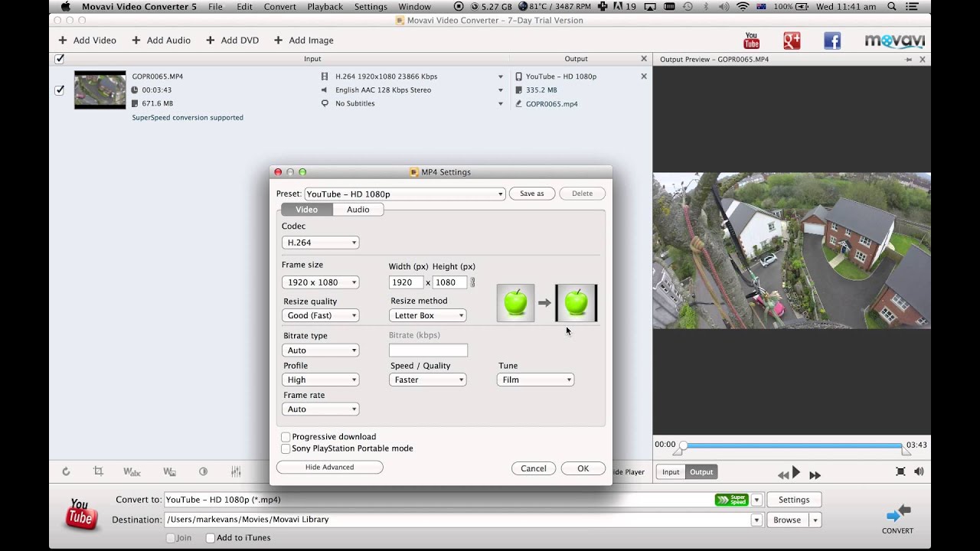Rewind the preview video

[782, 475]
